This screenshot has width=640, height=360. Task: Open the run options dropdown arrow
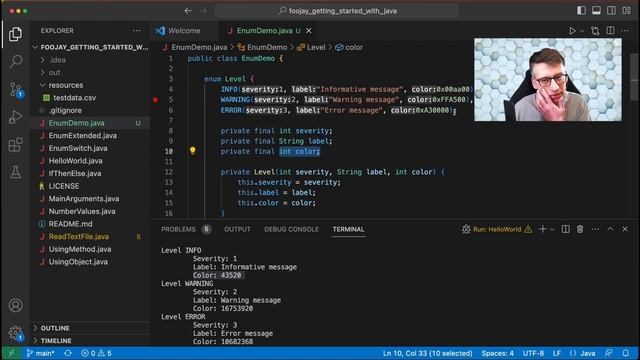point(582,31)
